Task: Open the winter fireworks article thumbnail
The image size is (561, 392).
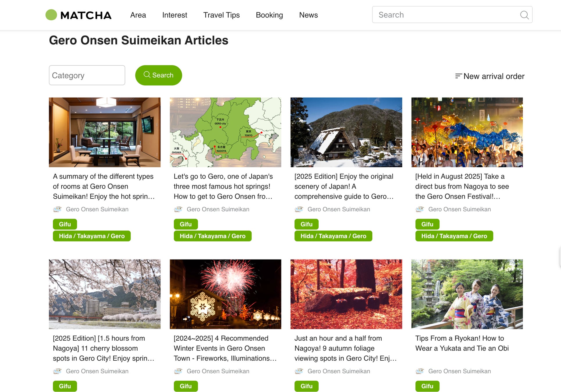Action: [226, 294]
